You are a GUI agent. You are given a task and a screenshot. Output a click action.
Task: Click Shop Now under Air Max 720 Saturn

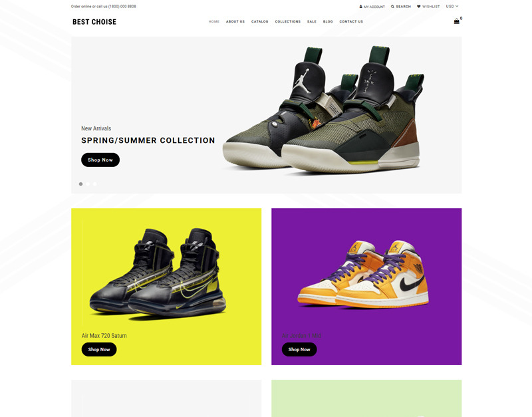98,349
